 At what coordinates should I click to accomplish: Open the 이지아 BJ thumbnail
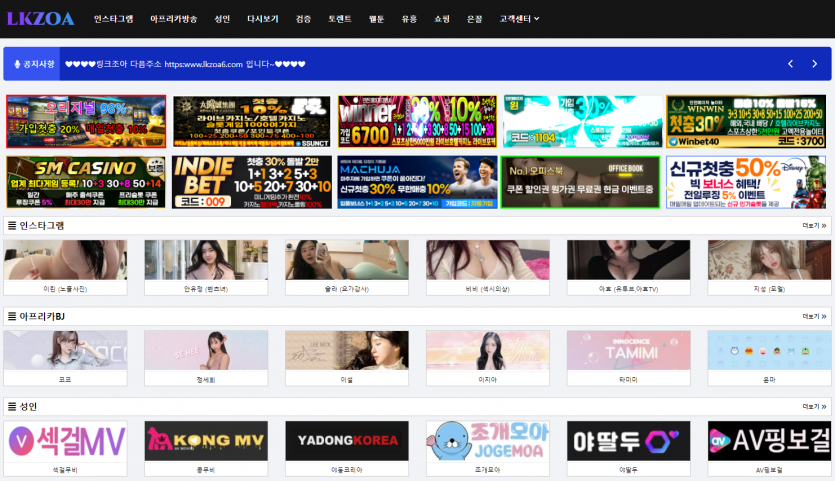(x=488, y=350)
